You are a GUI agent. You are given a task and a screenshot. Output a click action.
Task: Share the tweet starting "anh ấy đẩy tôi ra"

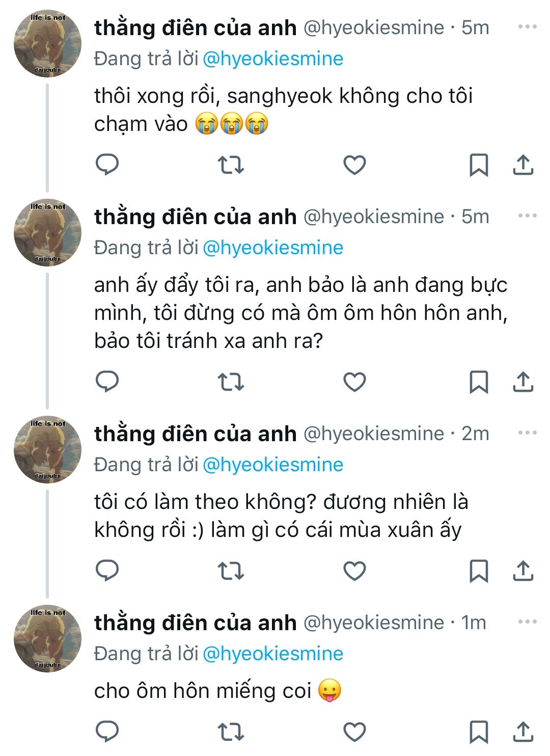click(522, 382)
